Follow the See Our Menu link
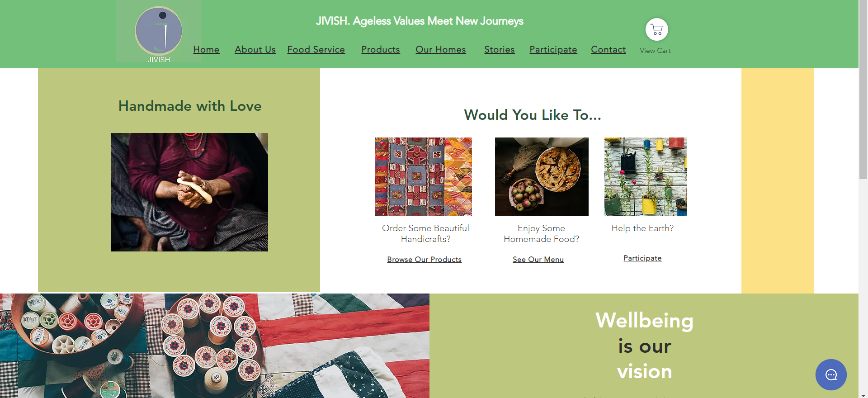The image size is (868, 398). [538, 259]
